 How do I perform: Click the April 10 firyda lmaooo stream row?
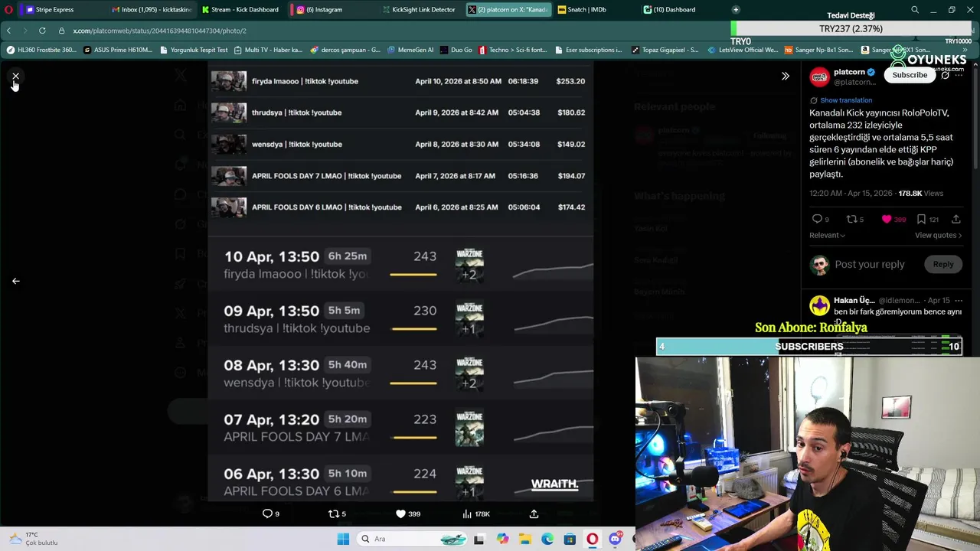pyautogui.click(x=399, y=81)
